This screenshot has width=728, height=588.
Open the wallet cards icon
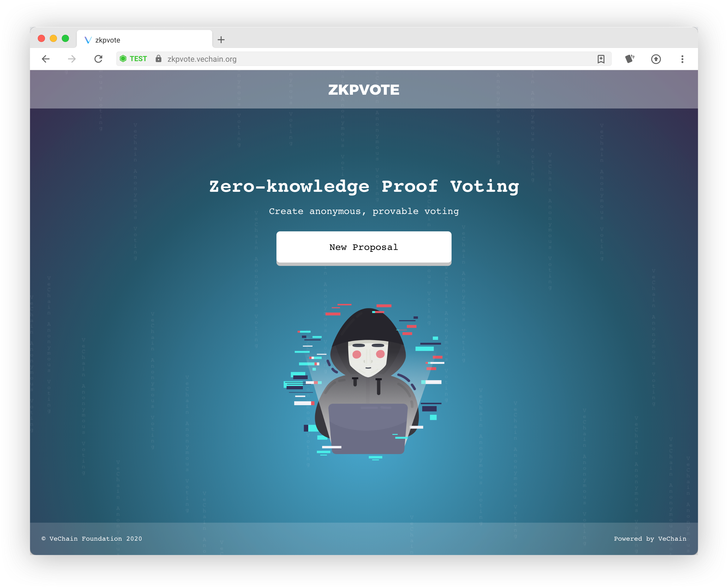[629, 59]
